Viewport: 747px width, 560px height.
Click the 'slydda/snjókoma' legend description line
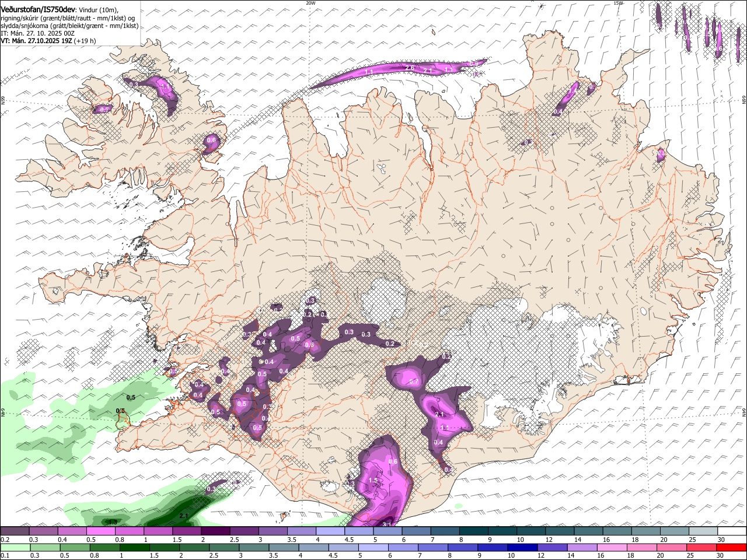click(x=69, y=26)
